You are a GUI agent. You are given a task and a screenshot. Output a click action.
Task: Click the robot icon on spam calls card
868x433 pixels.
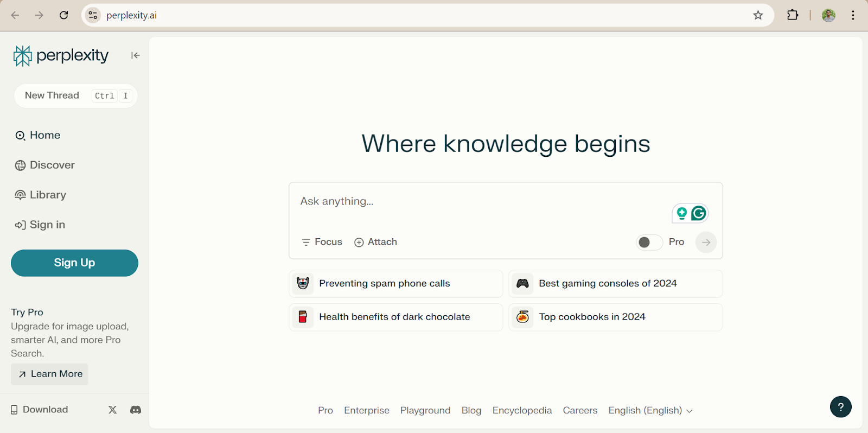pos(303,284)
